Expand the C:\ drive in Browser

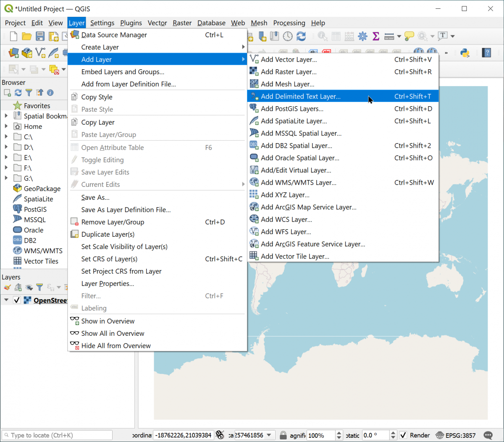(x=6, y=137)
